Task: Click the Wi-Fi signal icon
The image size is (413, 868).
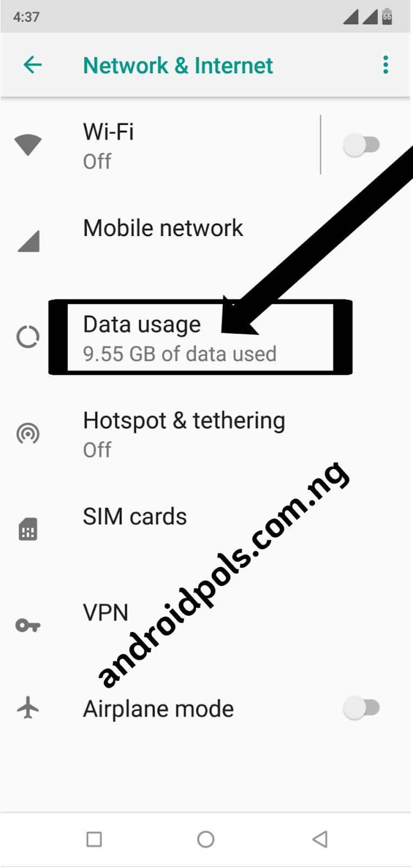Action: click(x=28, y=145)
